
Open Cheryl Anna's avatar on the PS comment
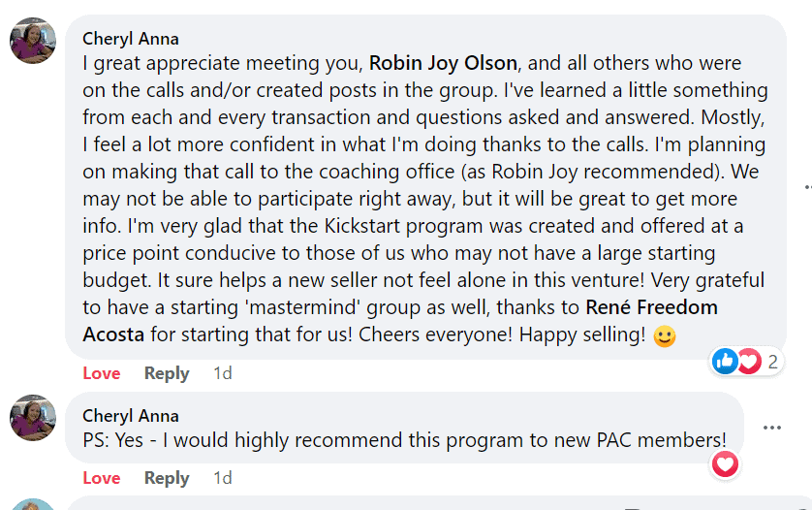pyautogui.click(x=33, y=418)
